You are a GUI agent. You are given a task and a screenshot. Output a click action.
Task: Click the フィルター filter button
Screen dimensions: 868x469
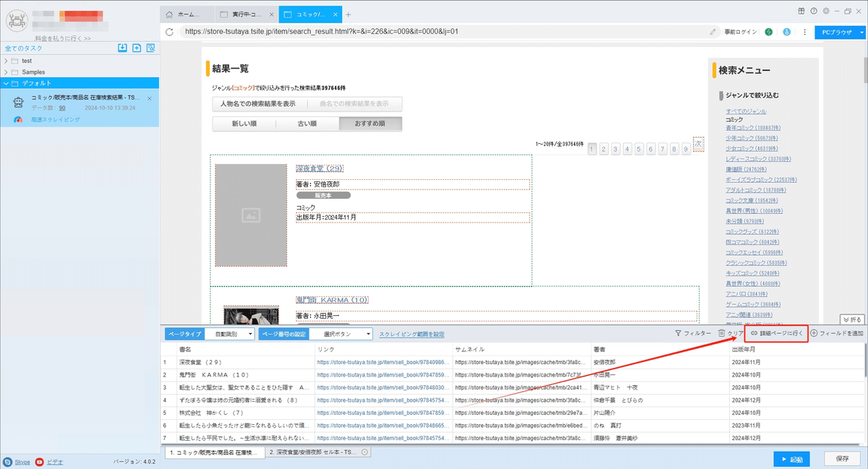coord(692,333)
